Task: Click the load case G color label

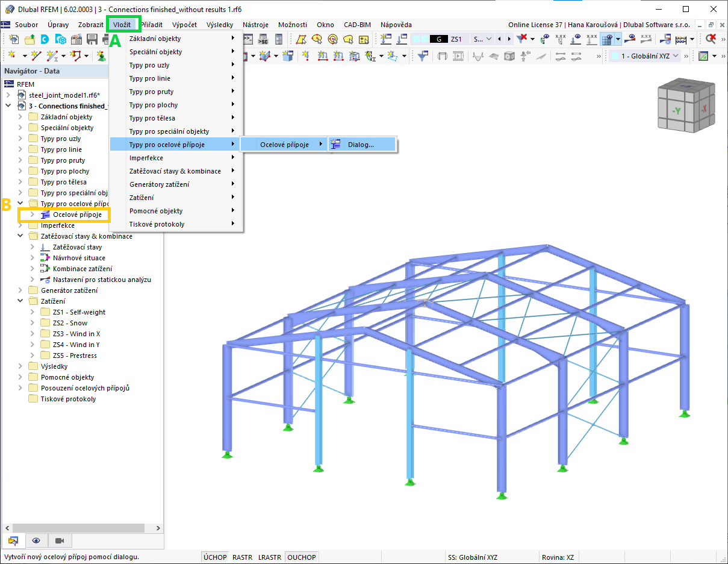Action: point(438,39)
